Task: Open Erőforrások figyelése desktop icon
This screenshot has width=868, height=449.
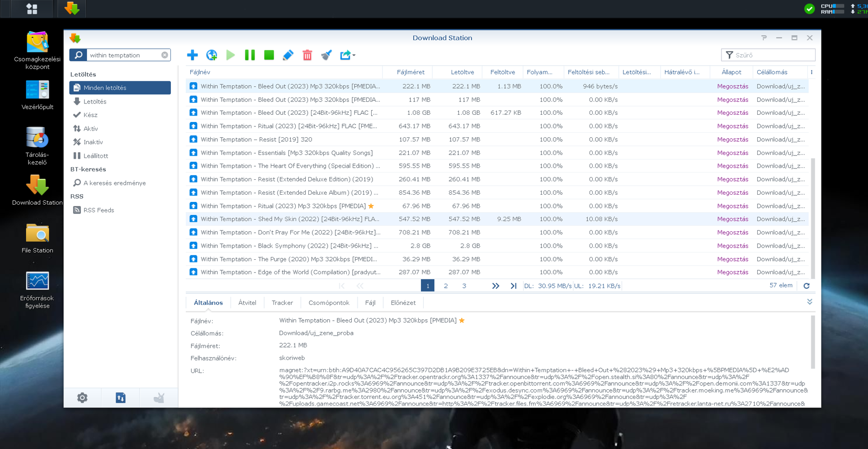Action: tap(38, 290)
